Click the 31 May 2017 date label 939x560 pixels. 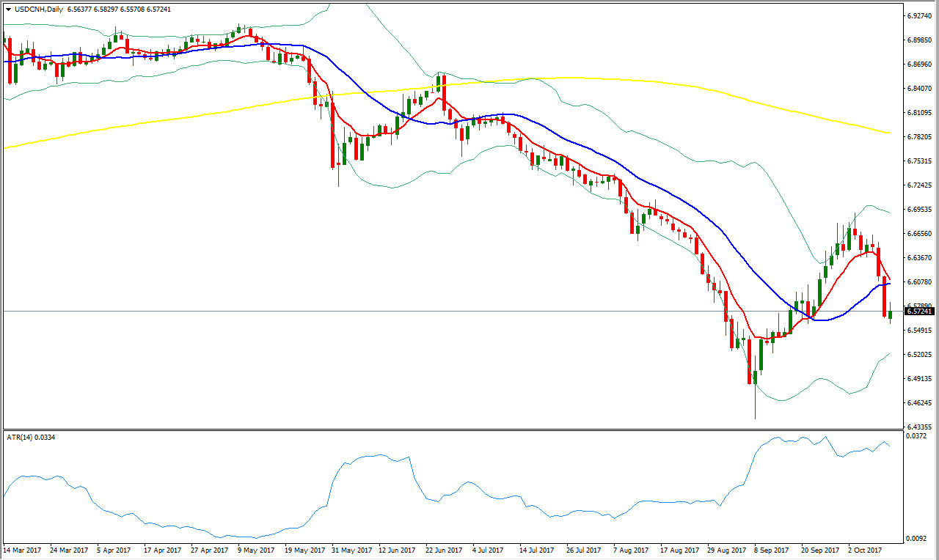coord(351,549)
